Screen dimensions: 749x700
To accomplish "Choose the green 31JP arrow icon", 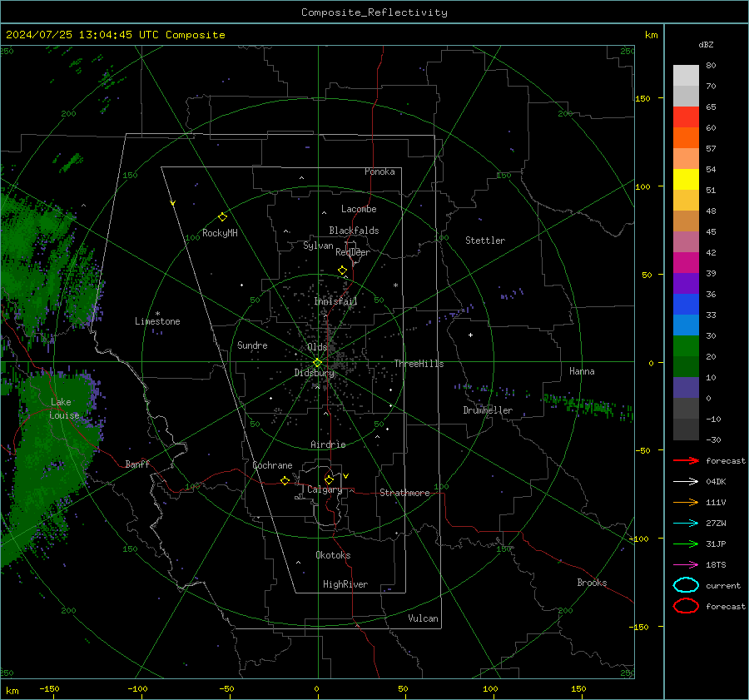I will (x=686, y=544).
